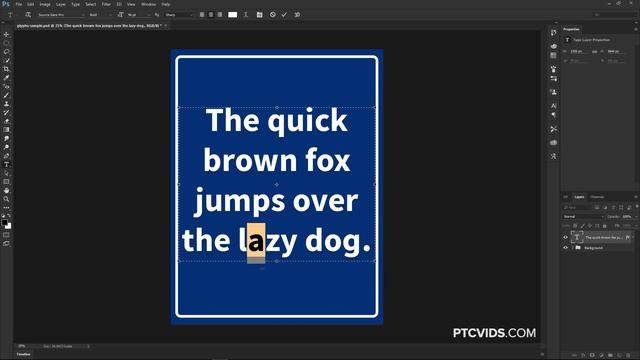Image resolution: width=640 pixels, height=360 pixels.
Task: Cancel current text edits
Action: (273, 15)
